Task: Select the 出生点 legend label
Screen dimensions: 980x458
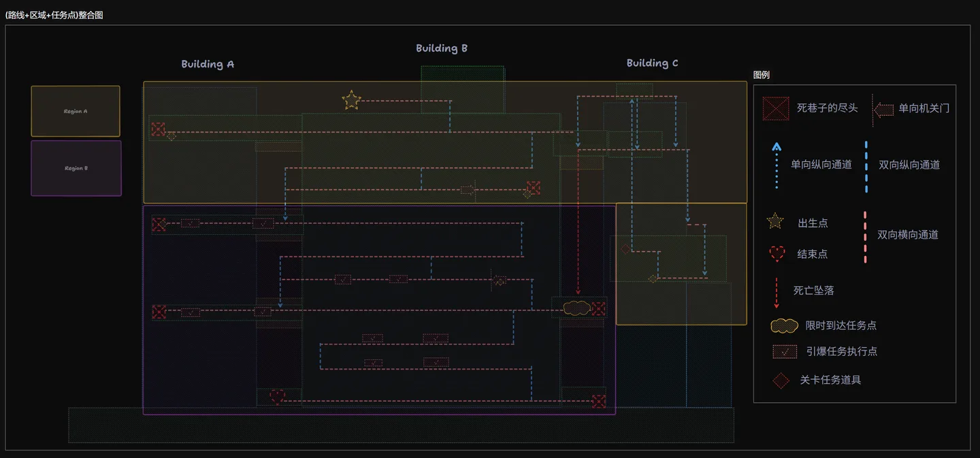Action: coord(813,223)
